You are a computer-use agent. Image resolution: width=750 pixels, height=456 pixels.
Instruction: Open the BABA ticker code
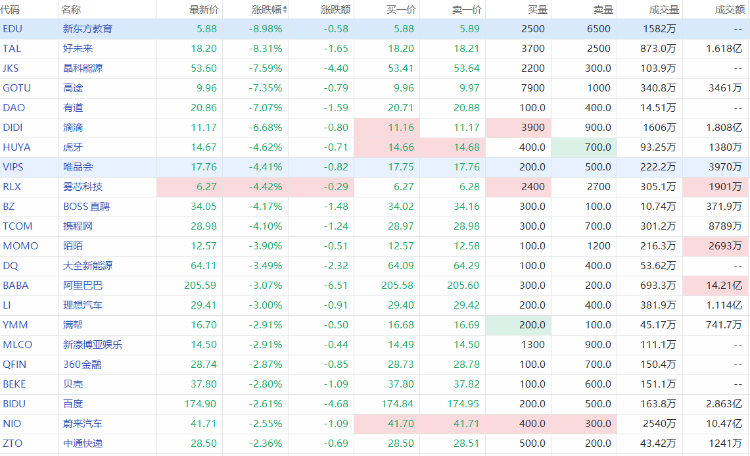tap(15, 285)
